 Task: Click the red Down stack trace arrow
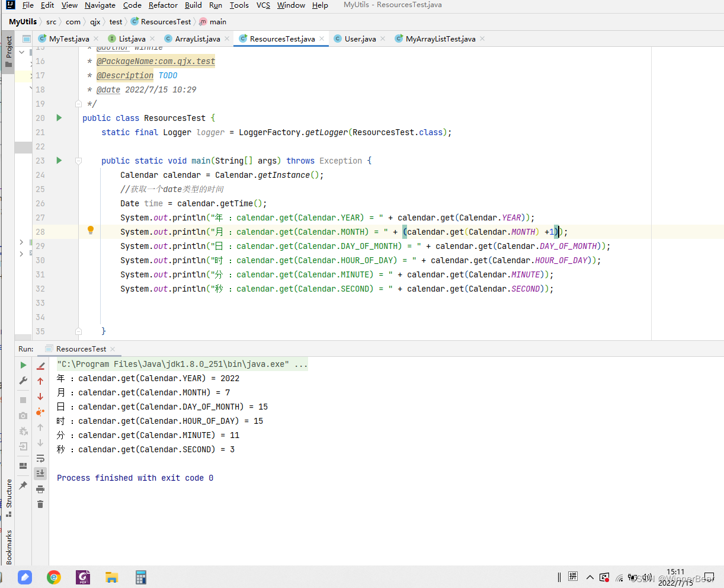click(x=40, y=397)
